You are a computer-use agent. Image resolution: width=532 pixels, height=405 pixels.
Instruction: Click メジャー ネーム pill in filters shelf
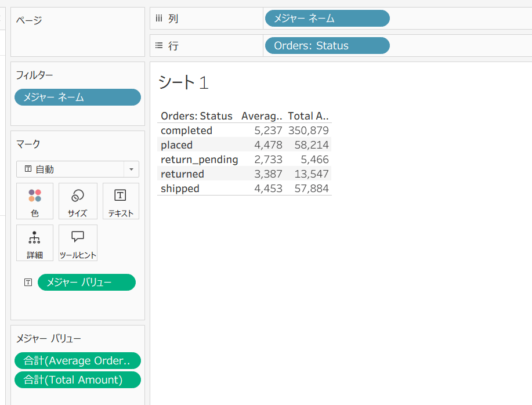[x=77, y=97]
